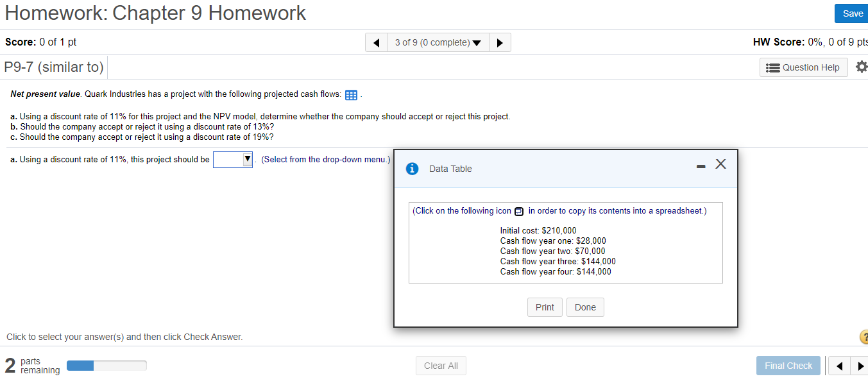Print the data table

coord(545,307)
